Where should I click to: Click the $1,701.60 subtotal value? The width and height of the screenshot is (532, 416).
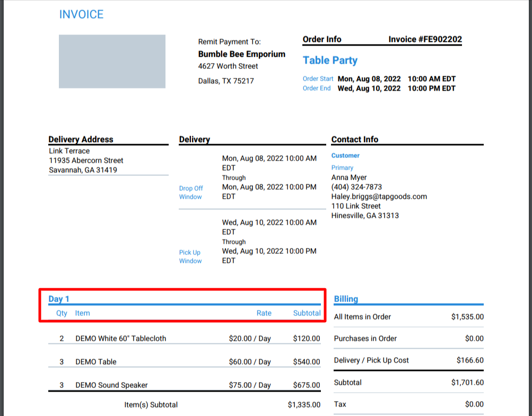click(467, 383)
